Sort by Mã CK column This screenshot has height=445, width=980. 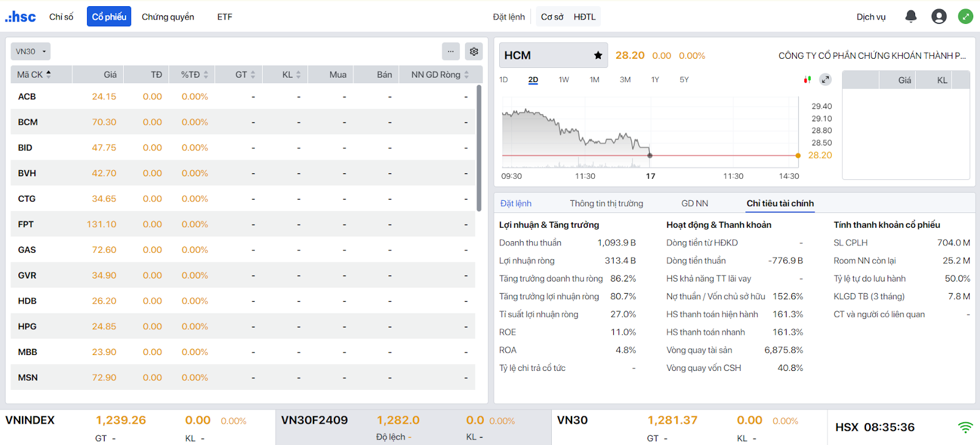pos(34,75)
